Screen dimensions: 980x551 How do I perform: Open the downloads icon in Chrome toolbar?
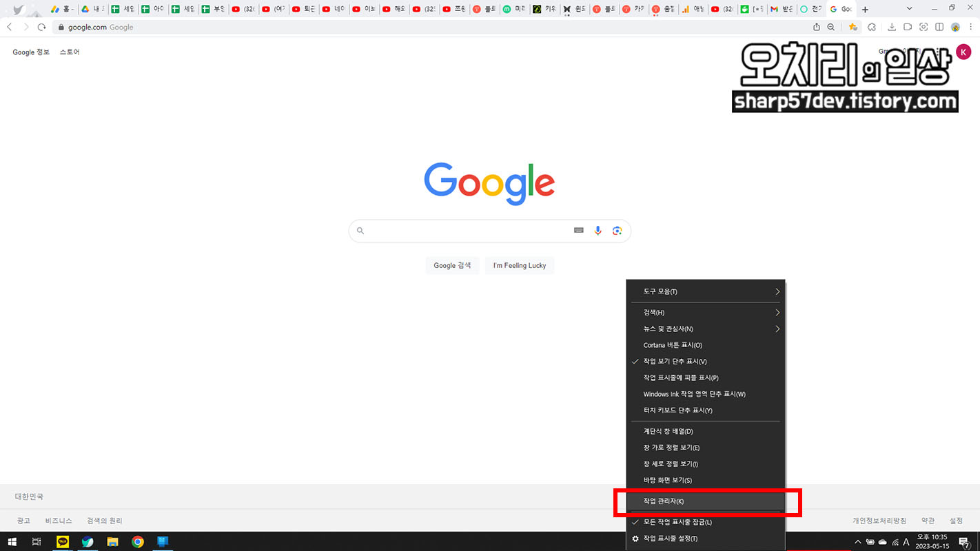click(892, 27)
